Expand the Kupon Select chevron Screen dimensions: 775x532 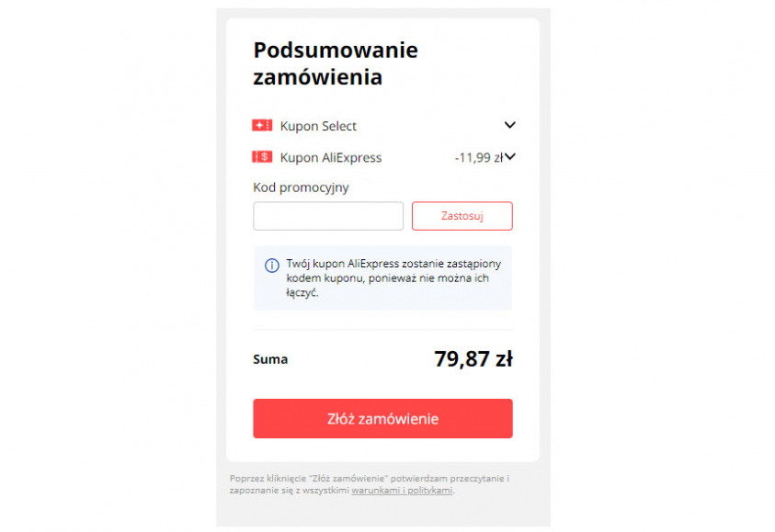pyautogui.click(x=510, y=125)
